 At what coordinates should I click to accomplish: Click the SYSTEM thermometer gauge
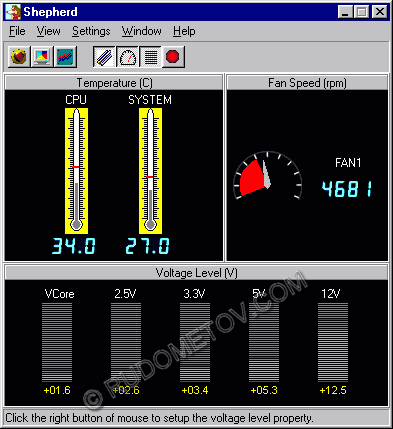[150, 171]
